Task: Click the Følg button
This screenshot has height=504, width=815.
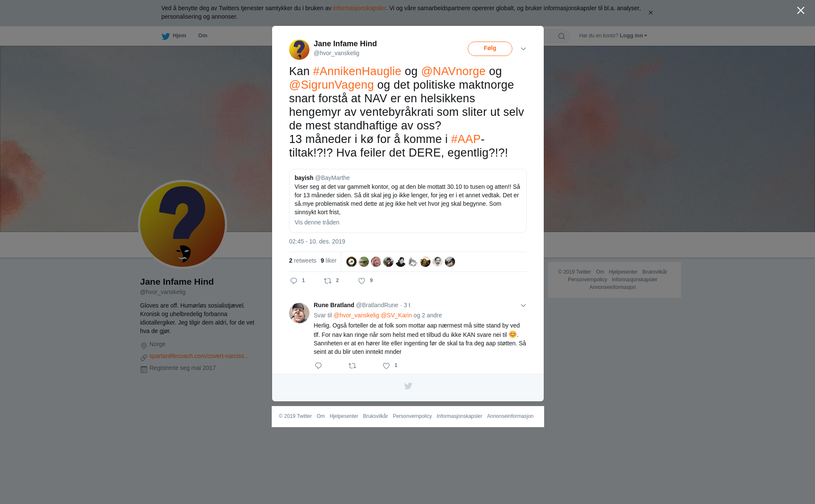Action: [x=490, y=48]
